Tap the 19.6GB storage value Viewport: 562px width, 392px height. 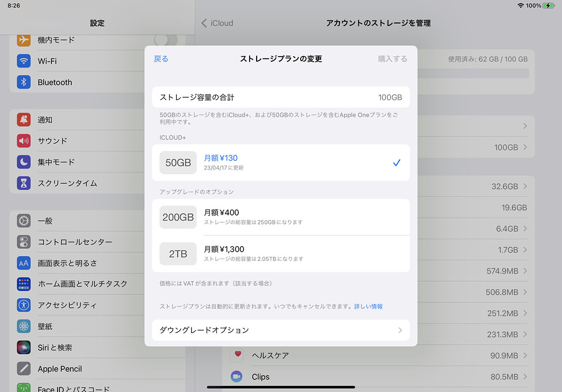(x=514, y=208)
